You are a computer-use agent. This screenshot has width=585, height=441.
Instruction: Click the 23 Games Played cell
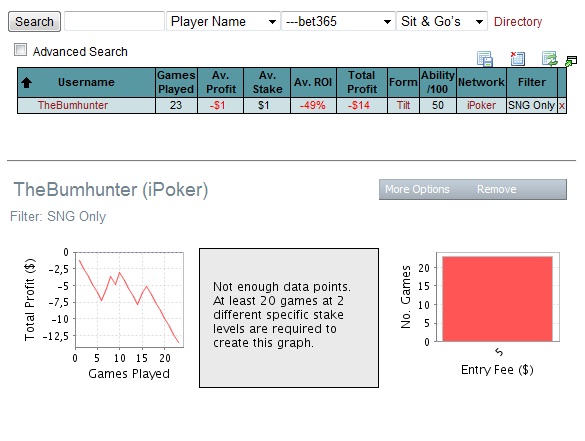tap(176, 106)
